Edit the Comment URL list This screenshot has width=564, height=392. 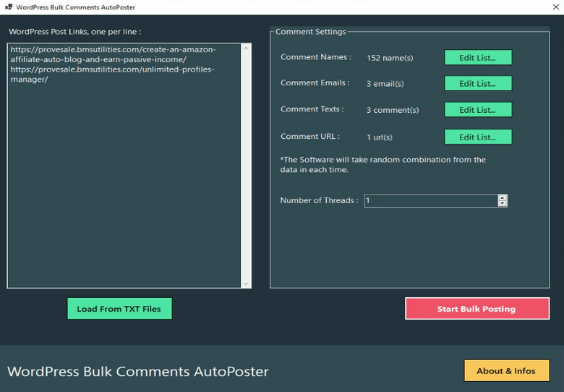pos(478,137)
